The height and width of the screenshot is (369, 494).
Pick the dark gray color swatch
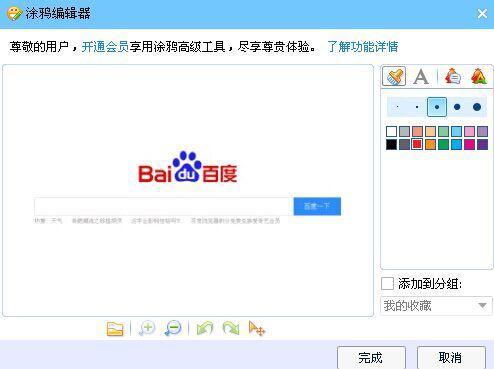click(x=404, y=144)
